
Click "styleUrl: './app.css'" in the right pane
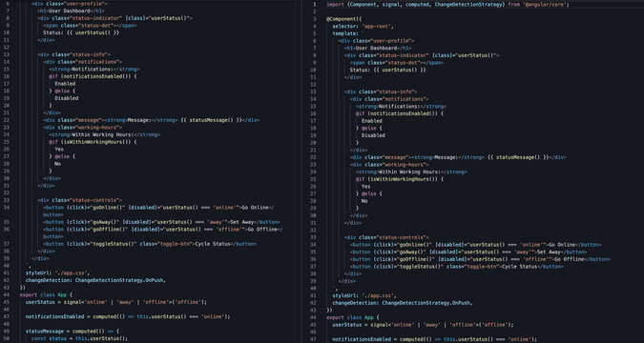[x=364, y=295]
